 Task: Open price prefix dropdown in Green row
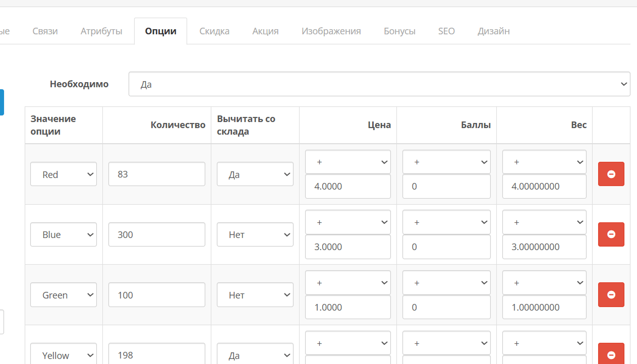point(348,283)
